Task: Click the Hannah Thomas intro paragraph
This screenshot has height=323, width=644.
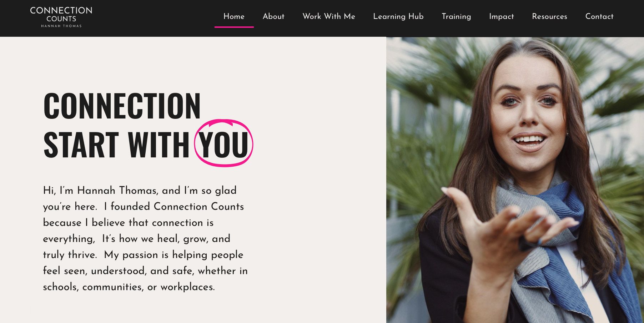Action: click(145, 238)
